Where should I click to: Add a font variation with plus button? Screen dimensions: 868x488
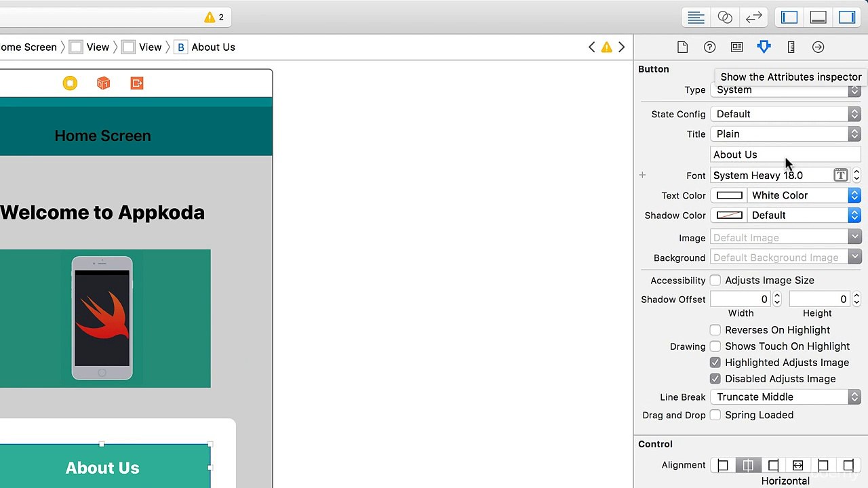[642, 176]
